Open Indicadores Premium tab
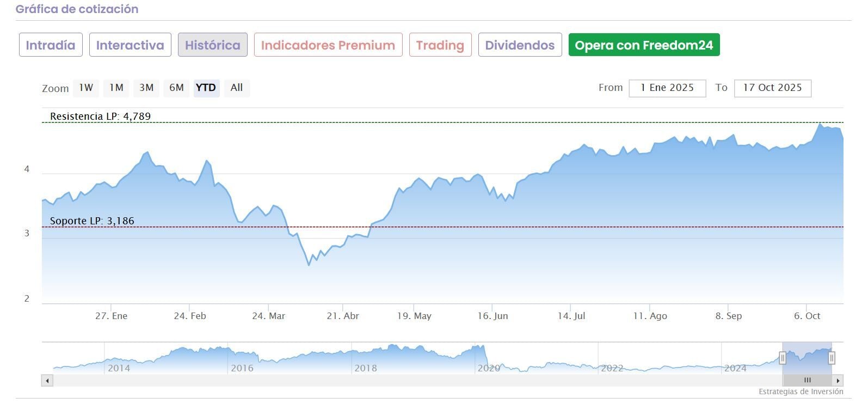 click(x=328, y=45)
